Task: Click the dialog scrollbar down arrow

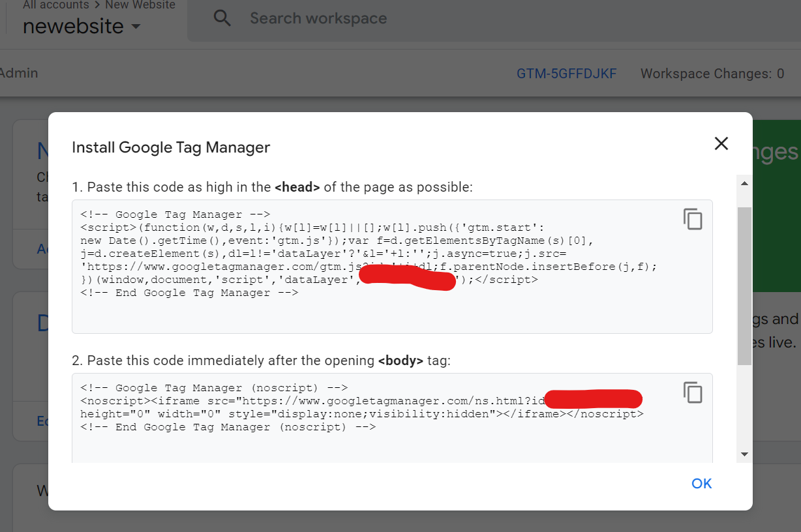Action: 744,454
